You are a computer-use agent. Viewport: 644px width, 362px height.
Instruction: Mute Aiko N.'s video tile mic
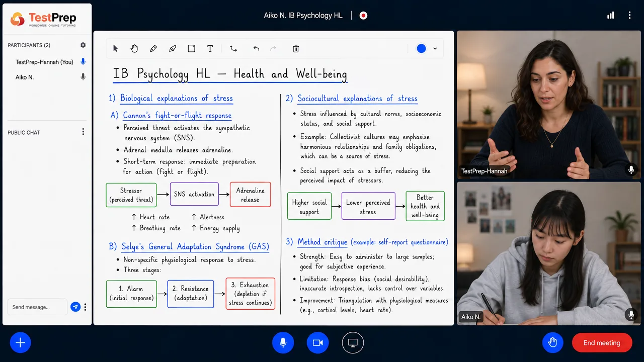point(631,315)
